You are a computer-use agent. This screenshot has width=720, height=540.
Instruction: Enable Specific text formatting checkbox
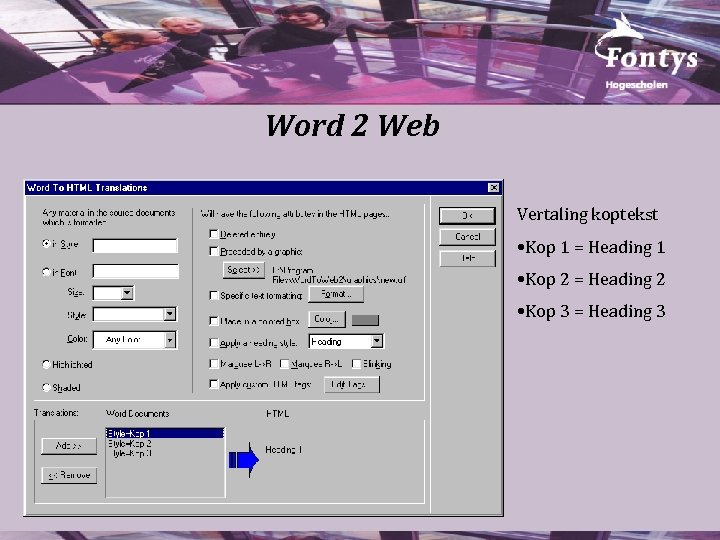pos(214,295)
